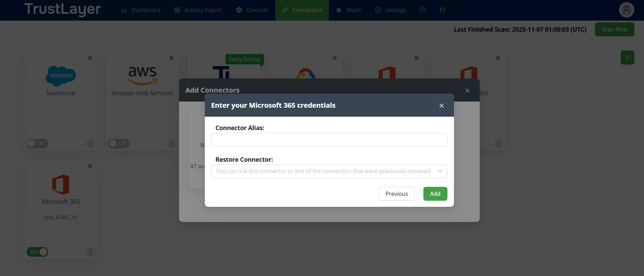This screenshot has height=276, width=644.
Task: Open the user profile avatar
Action: (x=626, y=10)
